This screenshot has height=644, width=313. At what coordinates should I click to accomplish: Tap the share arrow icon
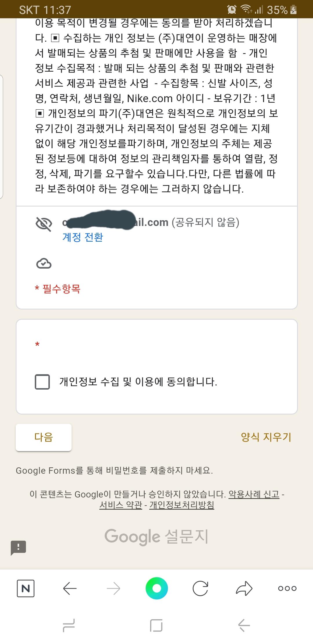[x=244, y=588]
